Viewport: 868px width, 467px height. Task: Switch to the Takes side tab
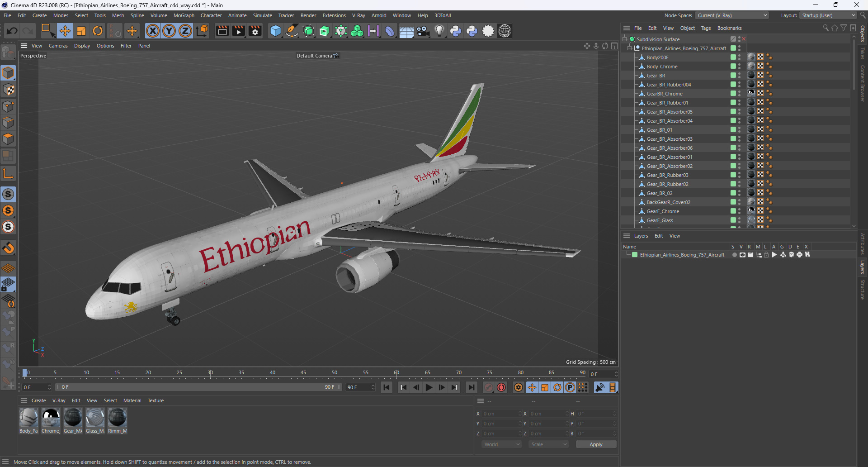pos(863,53)
